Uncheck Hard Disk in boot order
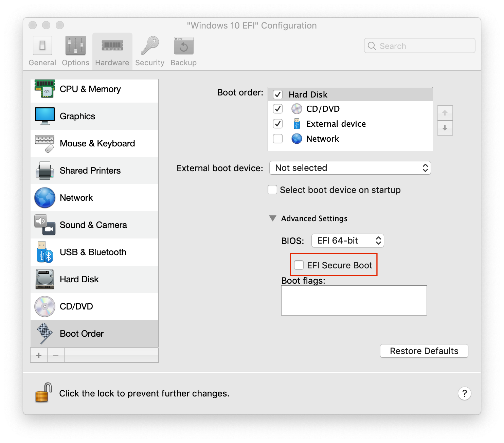Viewport: 504px width, 443px height. coord(278,94)
